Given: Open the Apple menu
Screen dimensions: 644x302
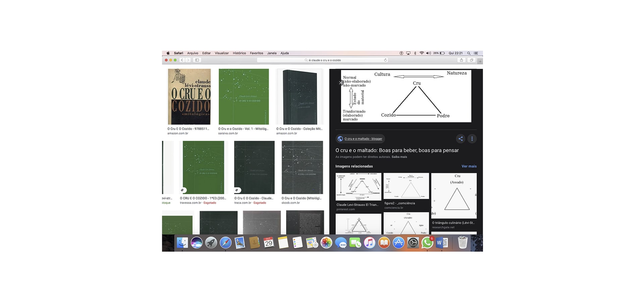Looking at the screenshot, I should (168, 53).
